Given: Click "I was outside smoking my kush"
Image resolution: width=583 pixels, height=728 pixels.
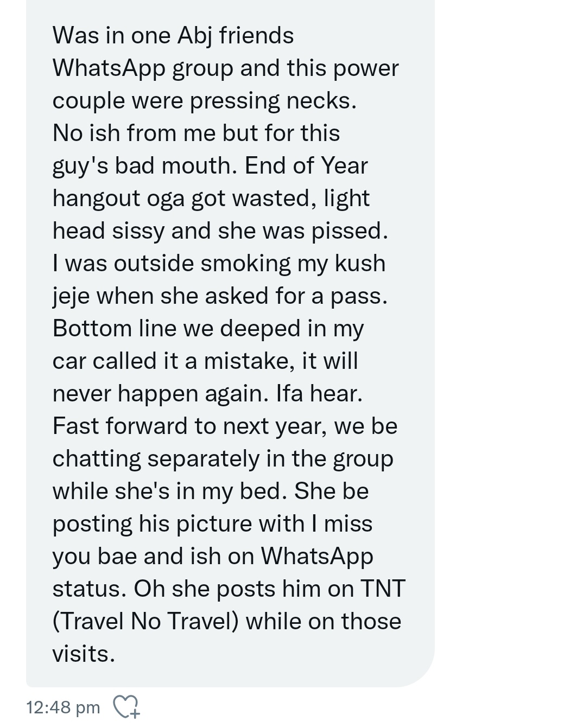Looking at the screenshot, I should [x=219, y=264].
